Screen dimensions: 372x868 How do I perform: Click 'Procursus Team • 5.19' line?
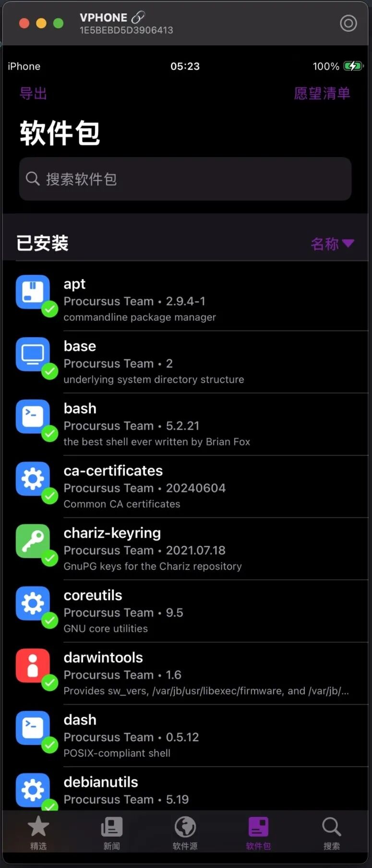click(x=126, y=799)
